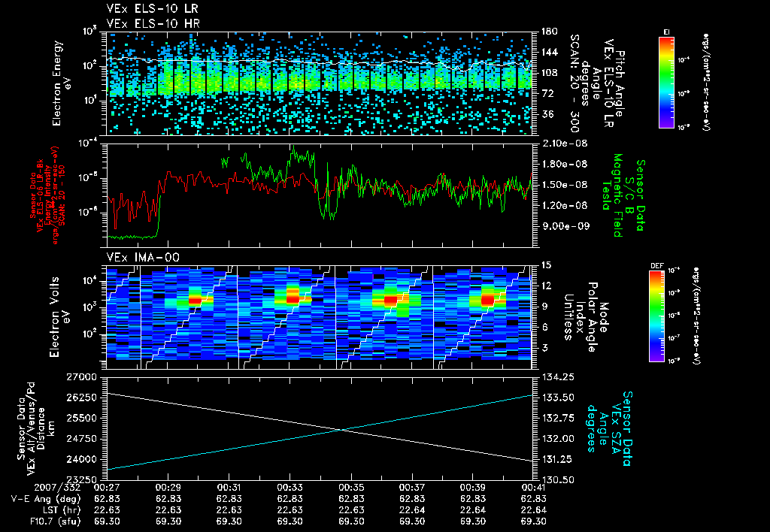Click the pitch angle tick '144'
770x532 pixels.
coord(549,52)
